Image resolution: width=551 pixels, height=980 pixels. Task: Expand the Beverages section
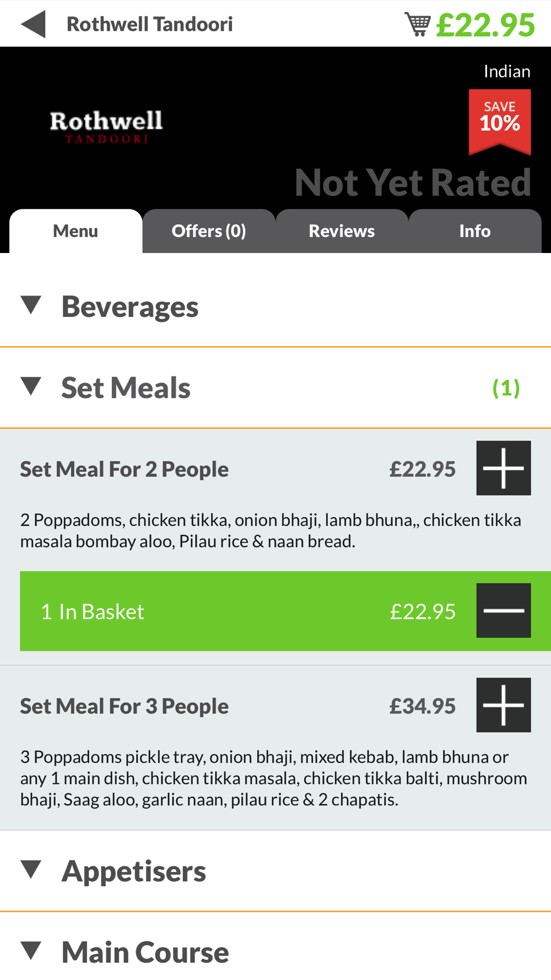(275, 306)
